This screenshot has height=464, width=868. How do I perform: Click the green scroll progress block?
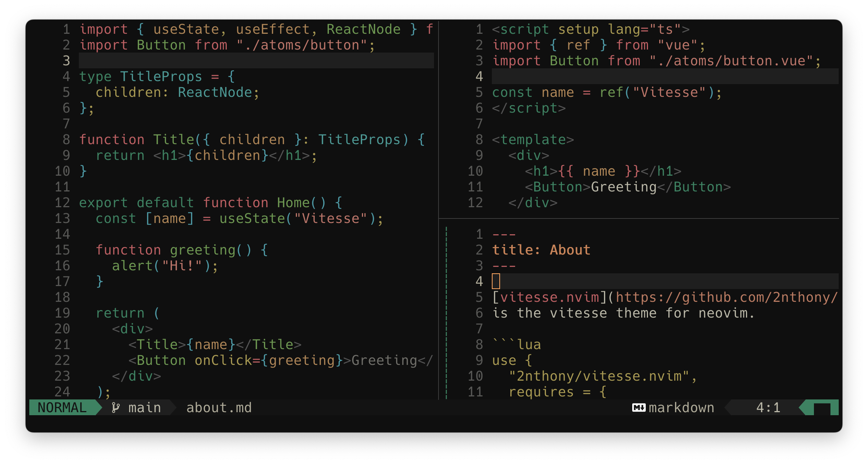click(821, 408)
